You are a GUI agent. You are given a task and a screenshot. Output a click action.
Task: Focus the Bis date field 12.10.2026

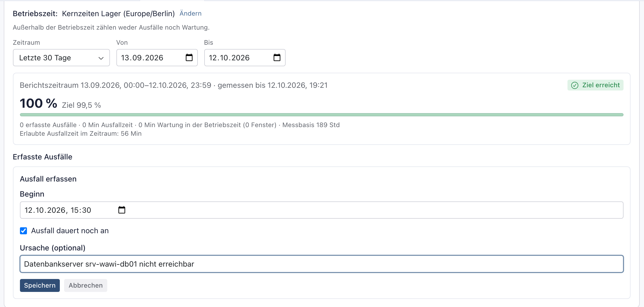(x=245, y=58)
